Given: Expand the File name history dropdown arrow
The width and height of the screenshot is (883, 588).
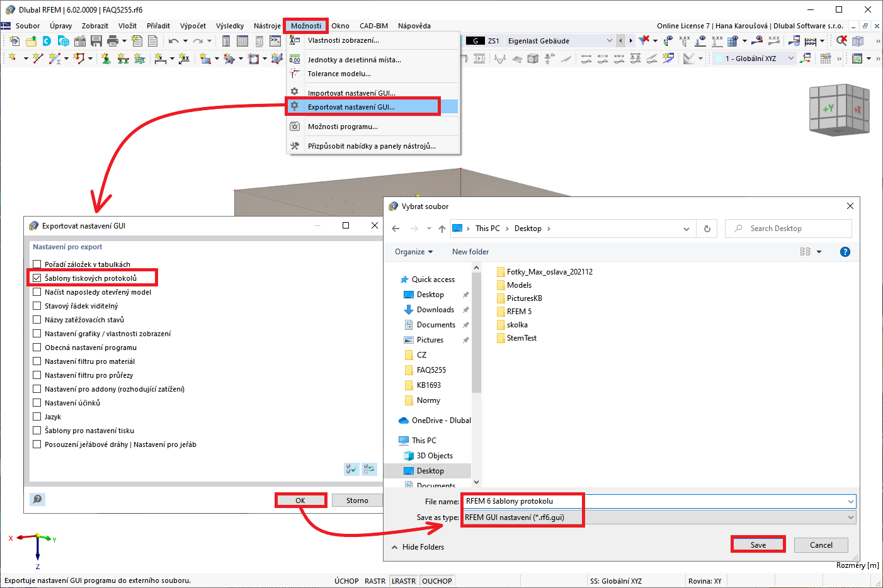Looking at the screenshot, I should (x=851, y=502).
